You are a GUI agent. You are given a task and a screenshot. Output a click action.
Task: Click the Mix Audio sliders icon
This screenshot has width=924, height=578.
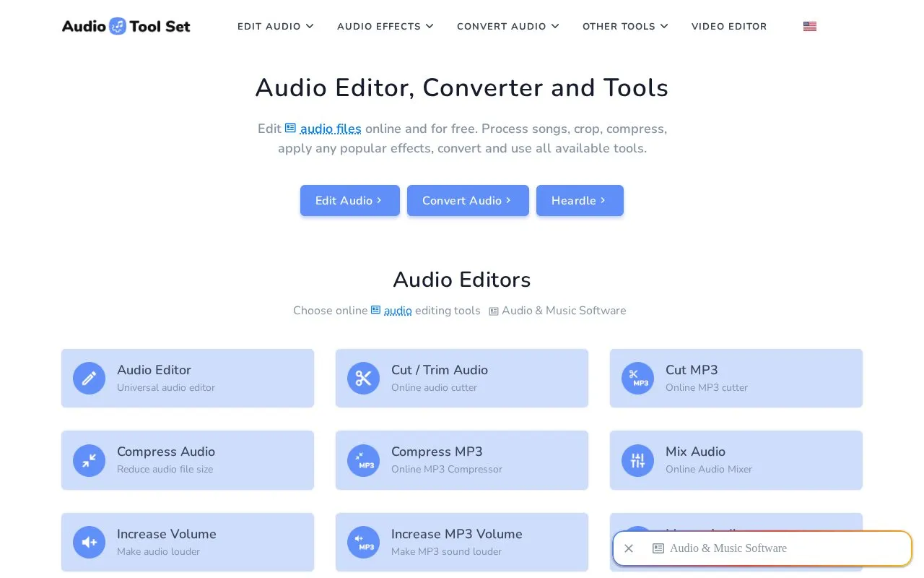637,460
